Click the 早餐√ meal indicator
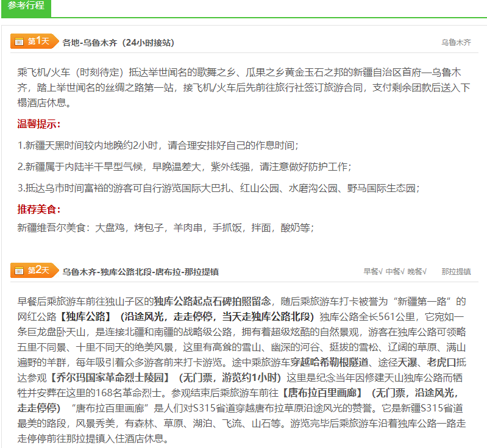This screenshot has width=487, height=448. [373, 272]
